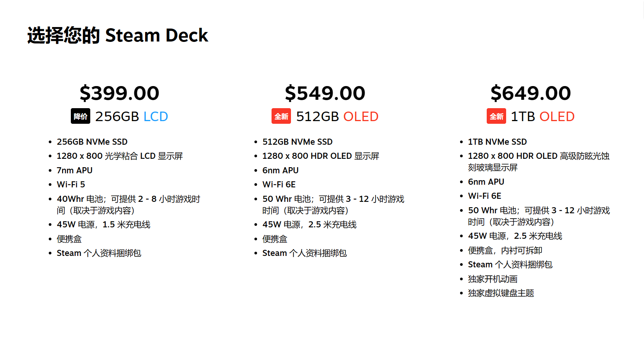The width and height of the screenshot is (644, 342).
Task: Click the 选择您的 Steam Deck heading
Action: pos(118,35)
